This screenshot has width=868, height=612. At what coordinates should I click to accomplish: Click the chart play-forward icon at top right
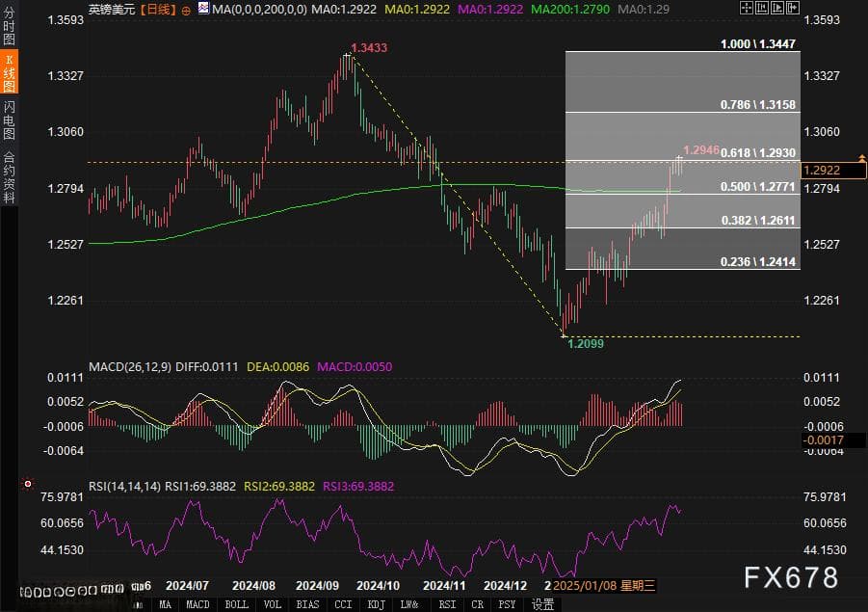pyautogui.click(x=777, y=8)
